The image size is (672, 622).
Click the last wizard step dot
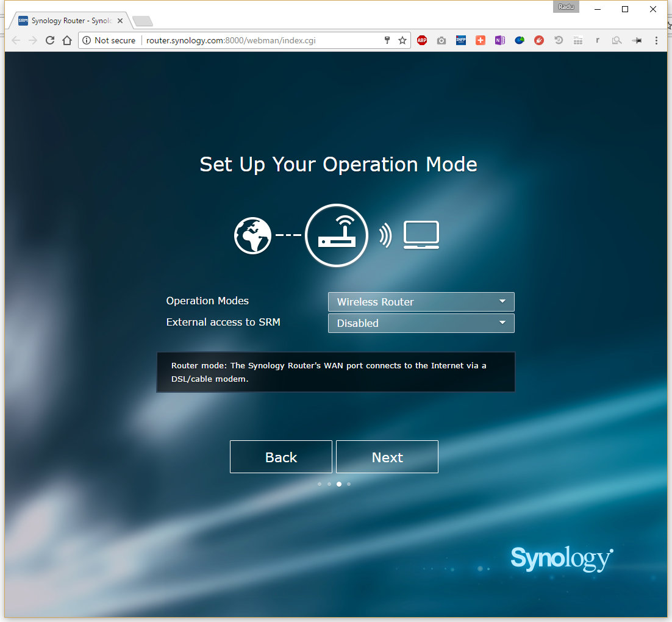(349, 484)
